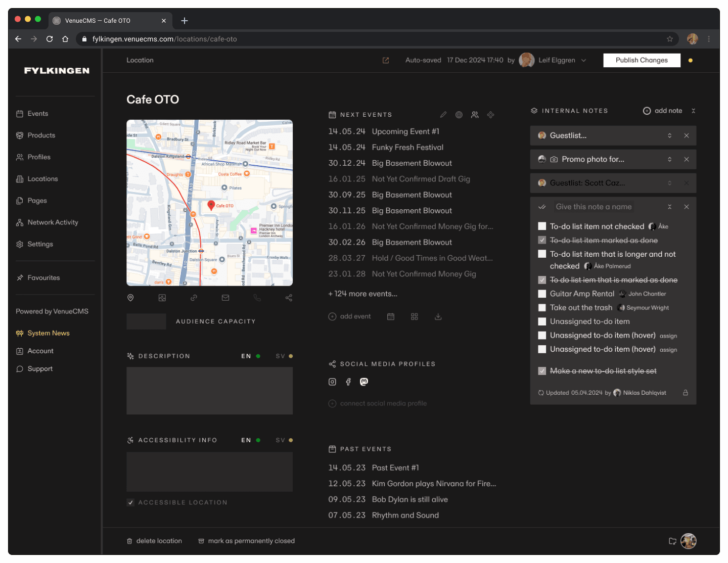
Task: Collapse all Internal Notes
Action: [x=694, y=111]
